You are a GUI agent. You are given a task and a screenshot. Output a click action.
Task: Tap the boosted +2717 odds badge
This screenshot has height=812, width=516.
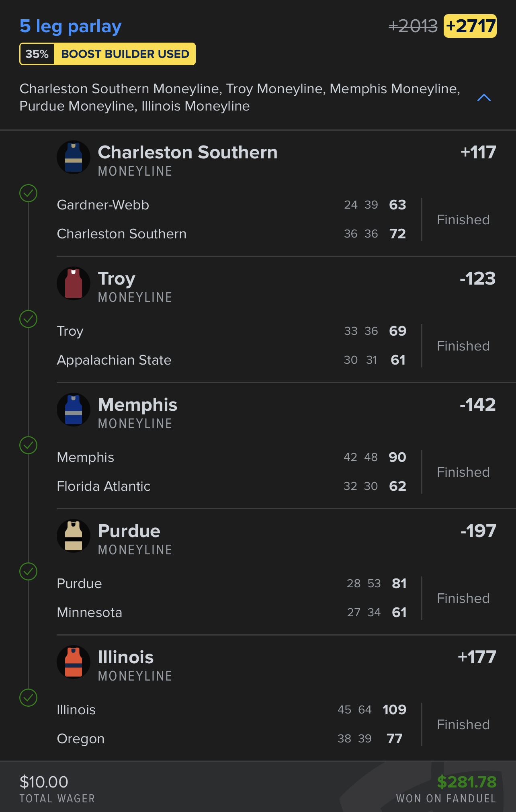(470, 26)
